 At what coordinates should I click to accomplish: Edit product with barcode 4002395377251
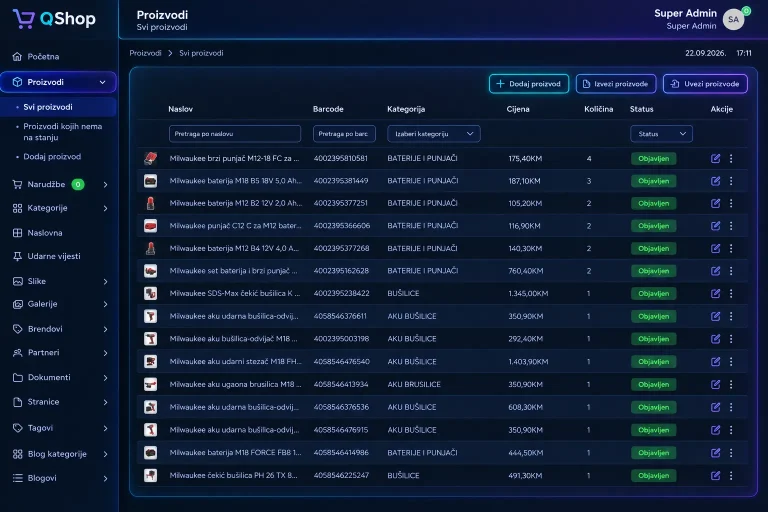coord(715,203)
